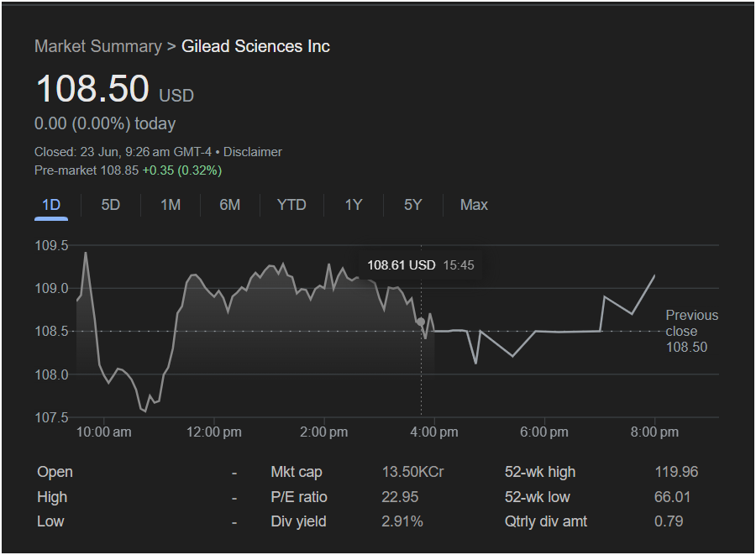Select the Max range tab
756x555 pixels.
[x=474, y=205]
